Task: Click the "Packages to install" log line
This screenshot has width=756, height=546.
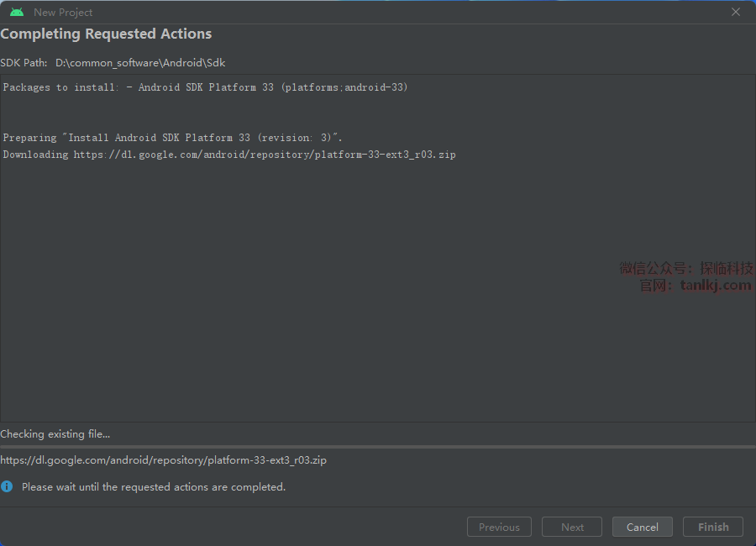Action: 205,87
